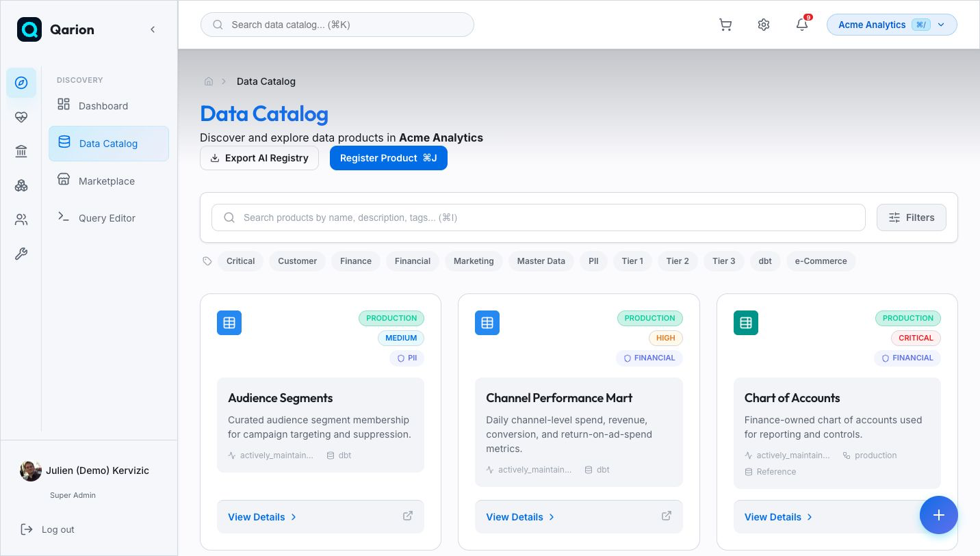Filter by the Customer tag
The image size is (980, 556).
tap(297, 261)
